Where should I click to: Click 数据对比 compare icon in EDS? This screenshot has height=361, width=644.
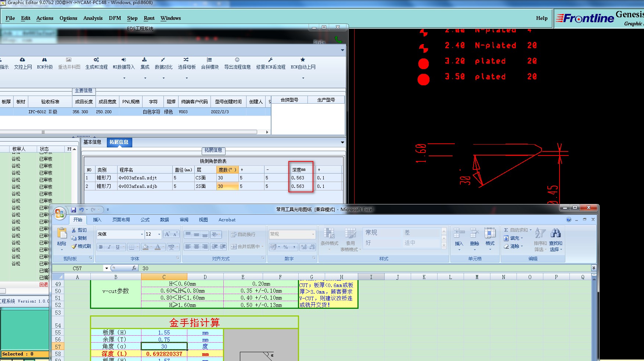pos(163,60)
